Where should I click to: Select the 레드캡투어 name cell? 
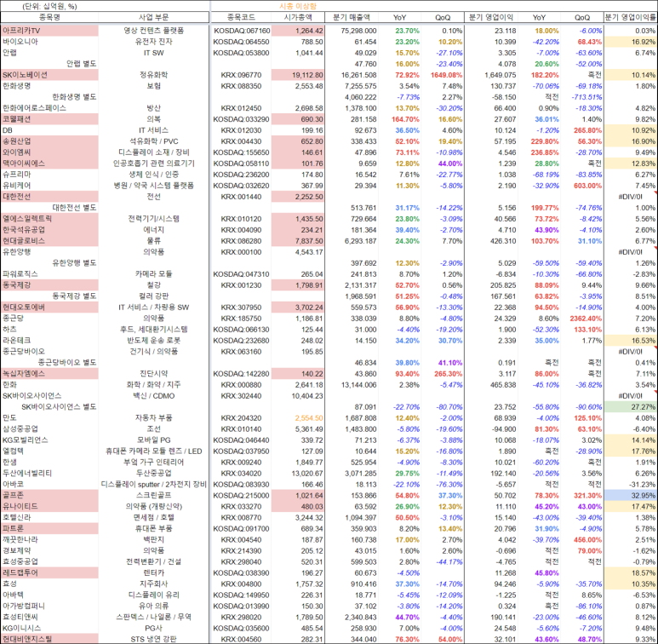(49, 572)
